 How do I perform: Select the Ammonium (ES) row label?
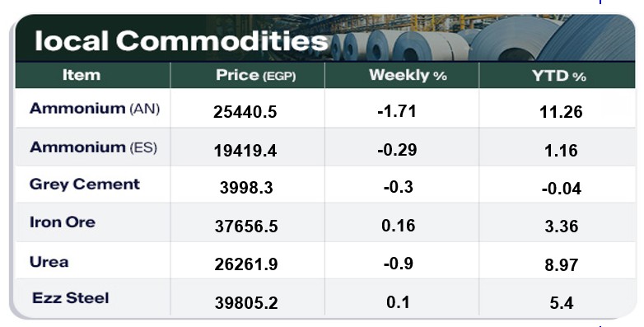(x=93, y=147)
